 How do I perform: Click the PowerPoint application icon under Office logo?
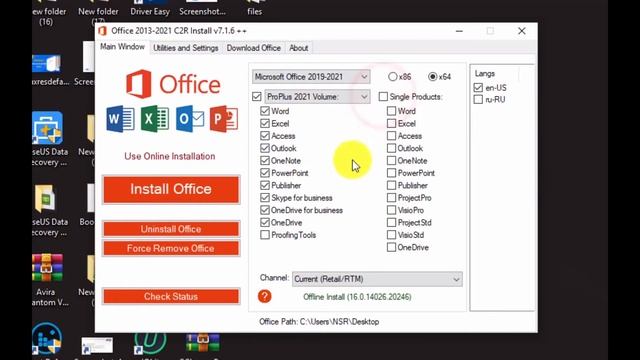(x=224, y=119)
